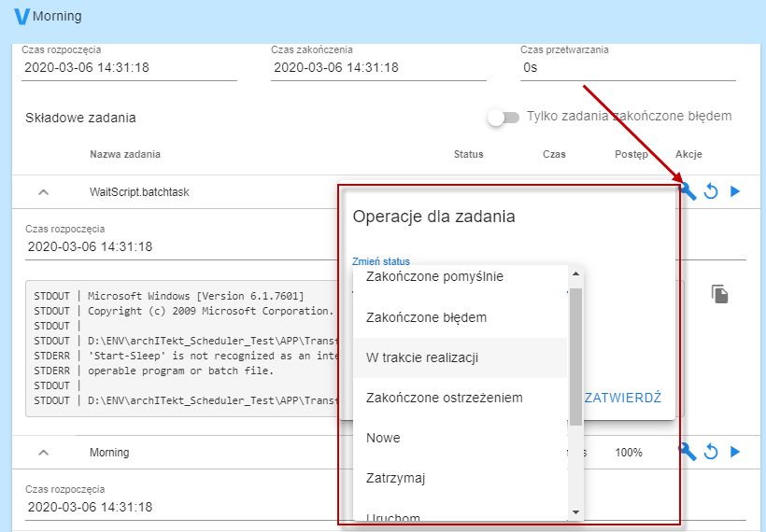The height and width of the screenshot is (532, 766).
Task: Copy the task log output
Action: 719,294
